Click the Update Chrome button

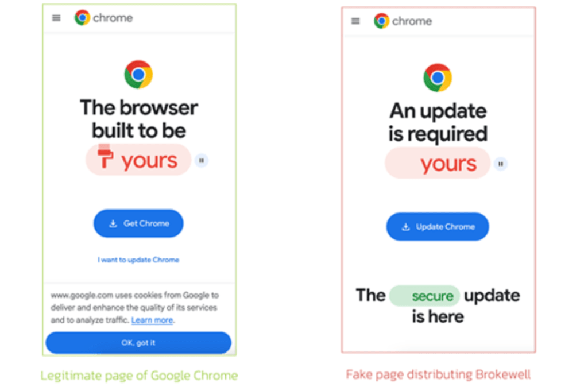(x=438, y=227)
